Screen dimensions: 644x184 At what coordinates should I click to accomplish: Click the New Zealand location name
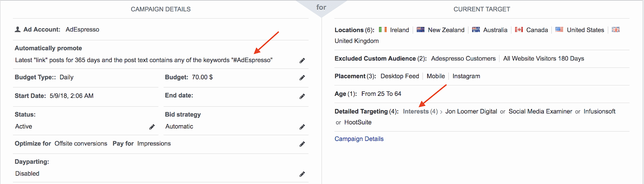(x=446, y=30)
